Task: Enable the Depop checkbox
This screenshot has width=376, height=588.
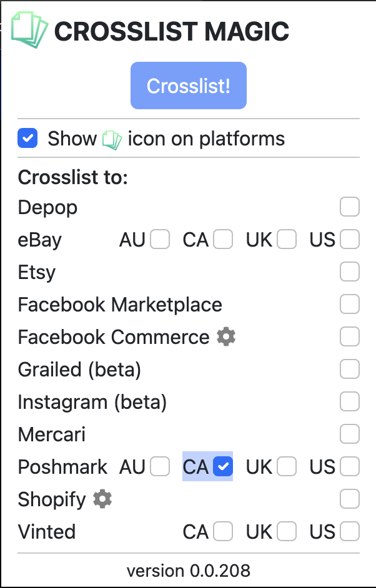Action: [x=350, y=207]
